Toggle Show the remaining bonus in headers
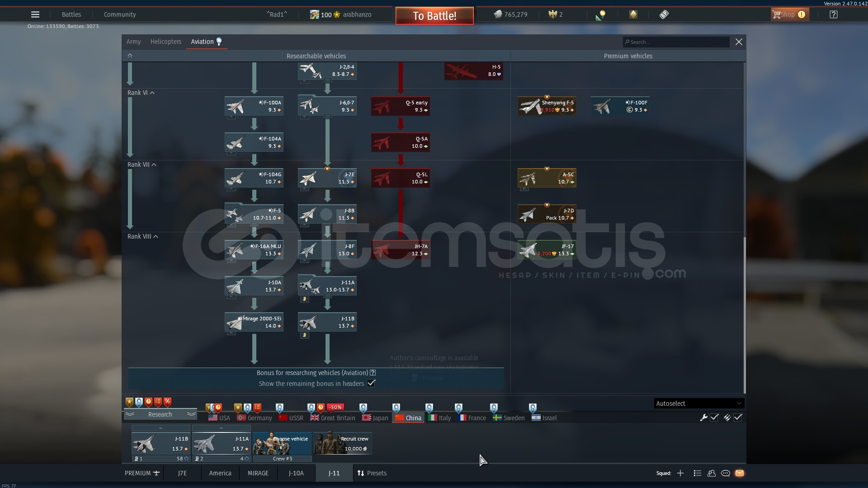Image resolution: width=868 pixels, height=488 pixels. coord(371,383)
